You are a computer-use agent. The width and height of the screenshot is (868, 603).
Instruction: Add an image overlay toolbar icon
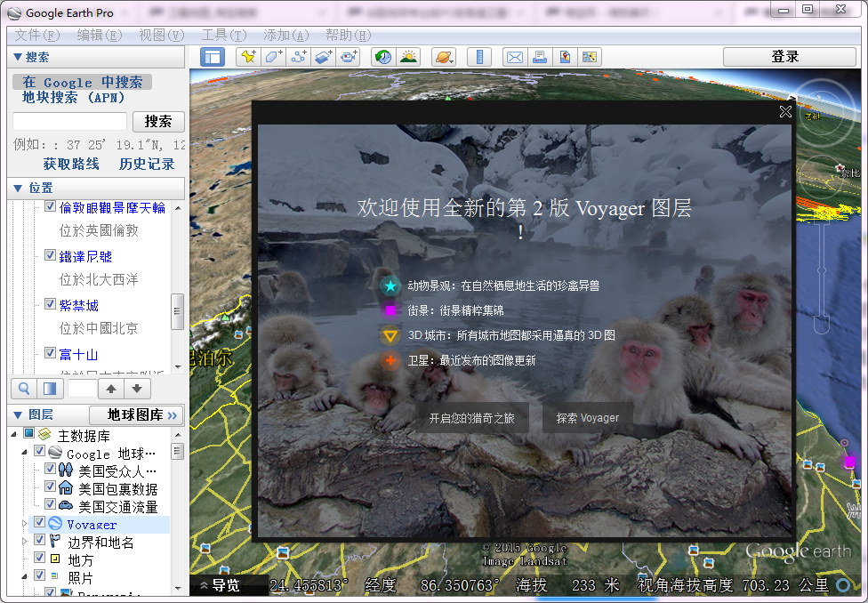tap(324, 57)
